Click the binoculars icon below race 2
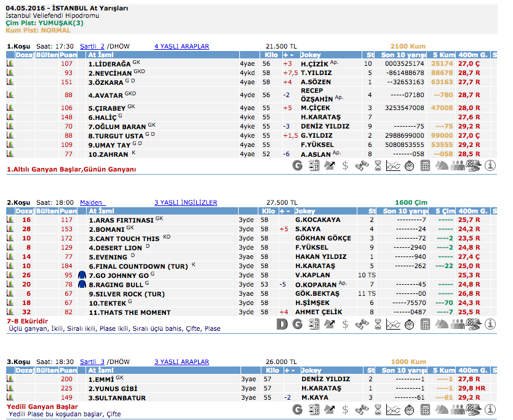The height and width of the screenshot is (420, 513). pyautogui.click(x=362, y=323)
